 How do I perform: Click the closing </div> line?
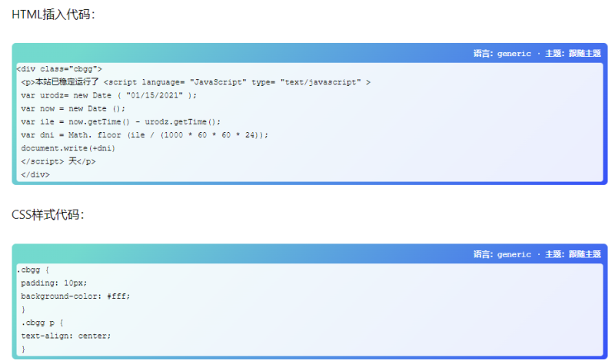[35, 174]
